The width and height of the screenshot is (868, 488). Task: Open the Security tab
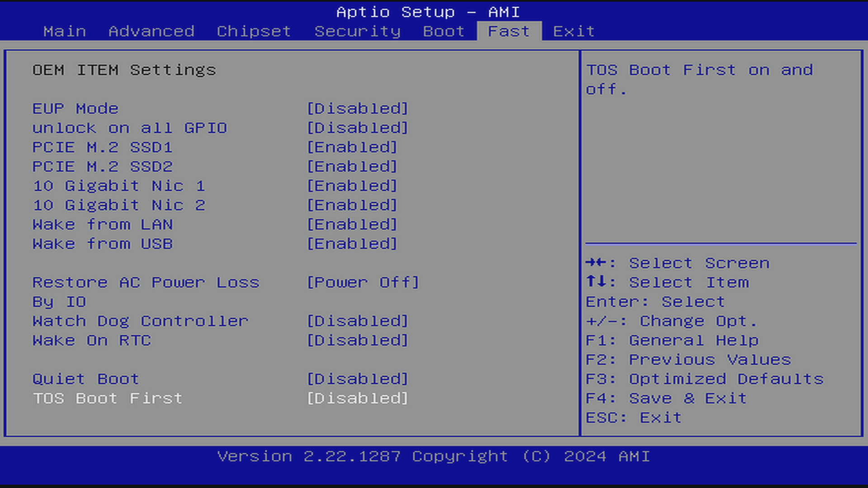(x=358, y=31)
